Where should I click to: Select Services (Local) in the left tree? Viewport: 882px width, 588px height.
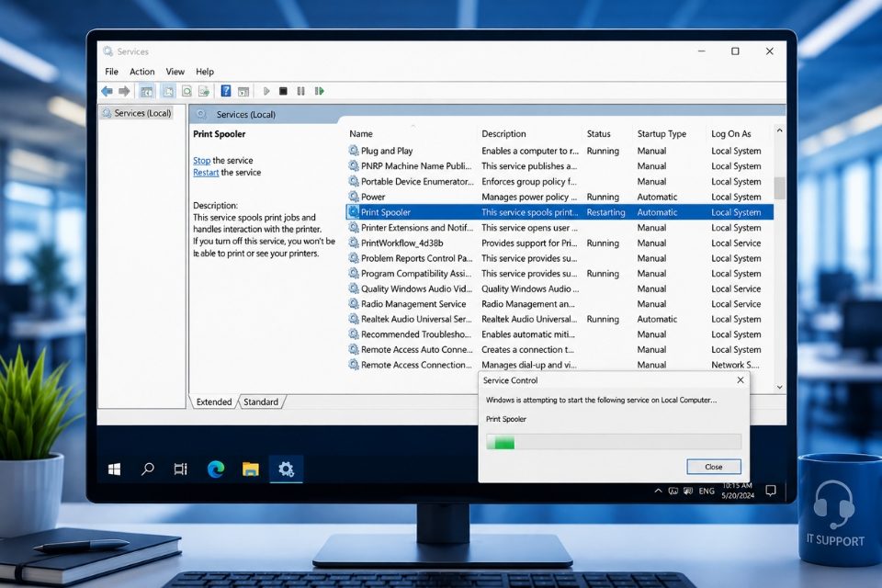[142, 113]
